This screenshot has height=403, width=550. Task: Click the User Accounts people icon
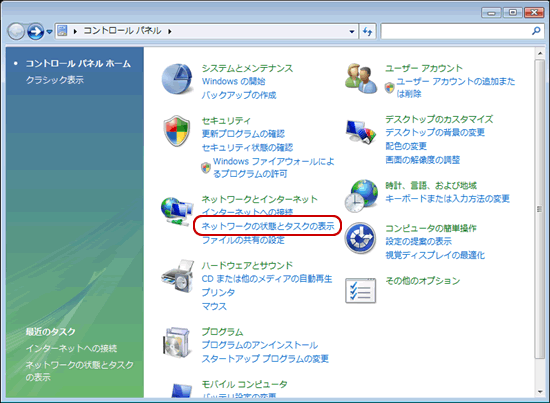pyautogui.click(x=361, y=79)
